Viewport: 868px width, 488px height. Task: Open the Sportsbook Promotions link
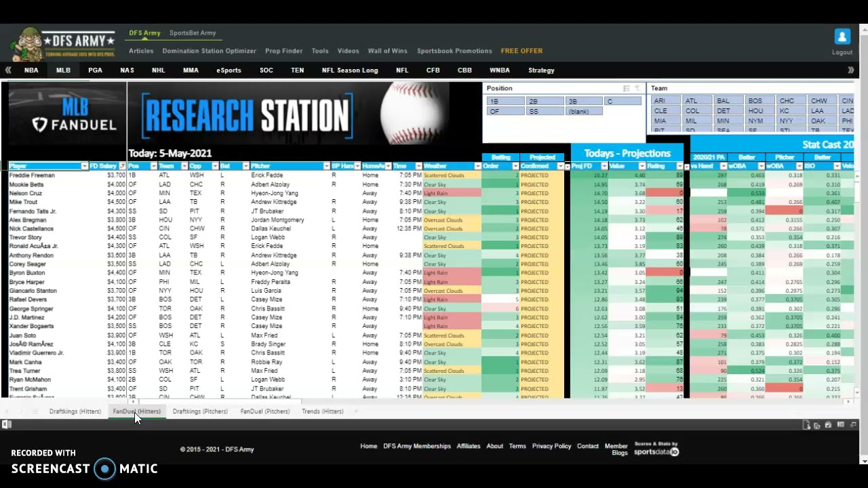point(454,51)
